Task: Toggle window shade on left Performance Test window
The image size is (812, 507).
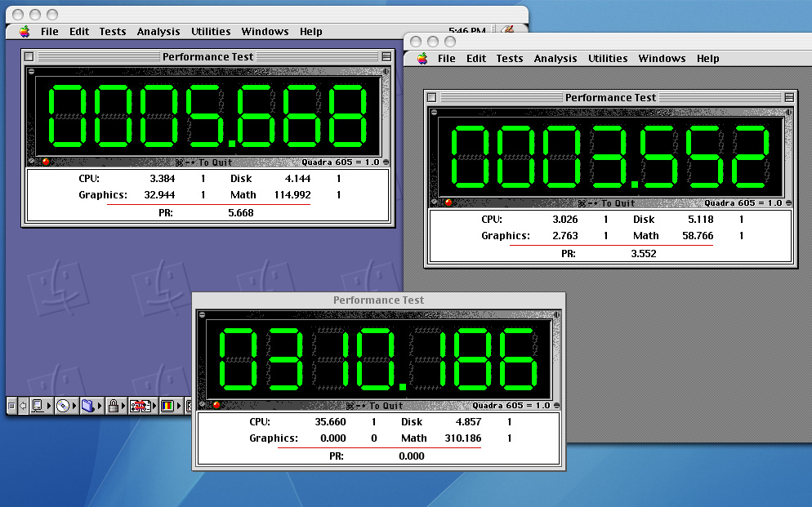Action: [x=386, y=57]
